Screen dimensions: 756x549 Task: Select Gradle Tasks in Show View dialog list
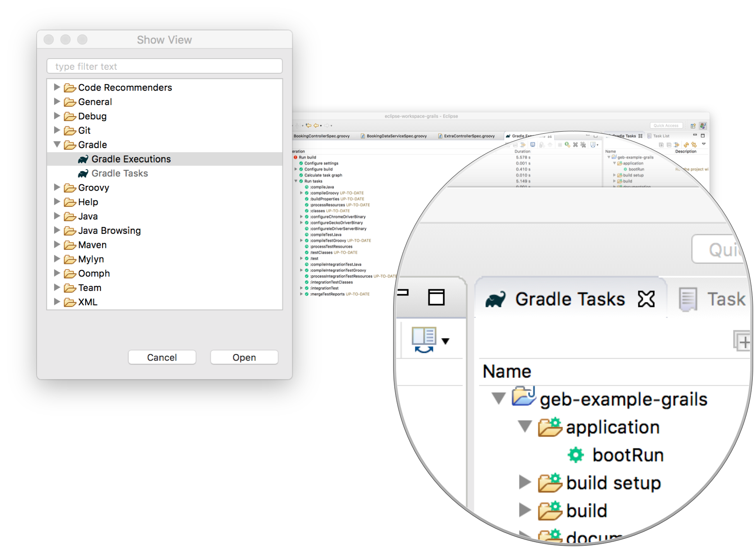click(165, 174)
